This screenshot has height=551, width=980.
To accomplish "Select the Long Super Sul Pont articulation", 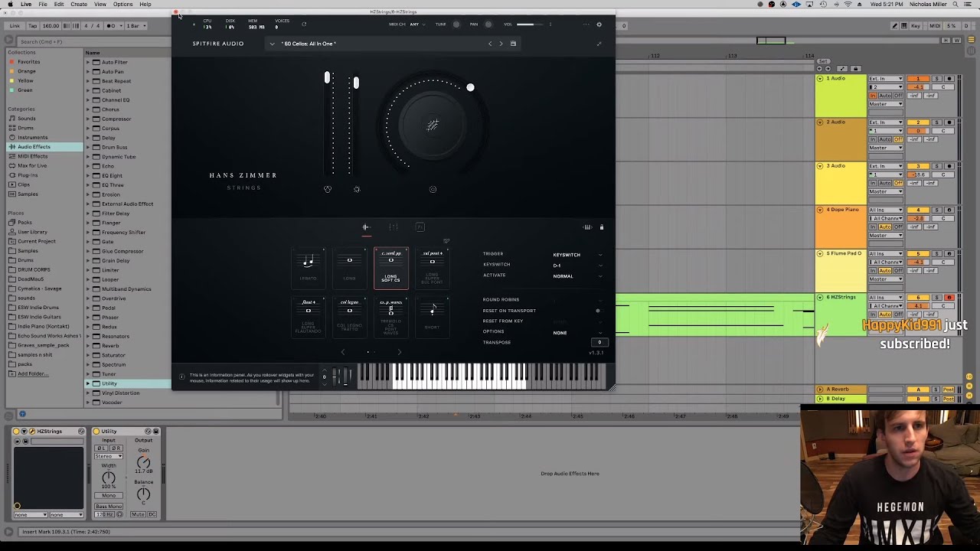I will (432, 268).
